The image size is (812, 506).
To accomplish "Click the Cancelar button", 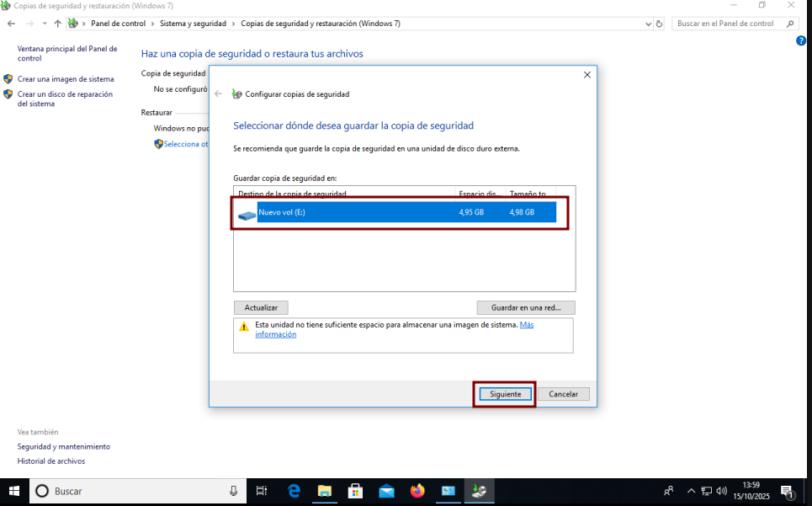I will coord(564,394).
